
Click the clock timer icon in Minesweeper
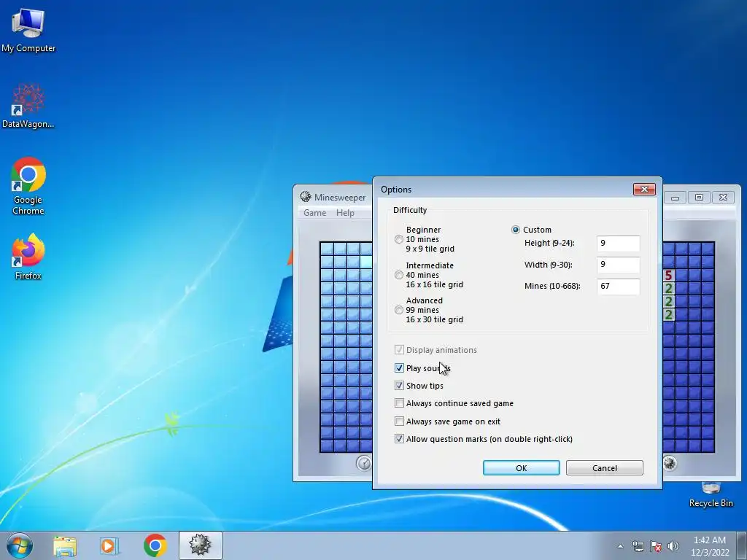(x=363, y=463)
